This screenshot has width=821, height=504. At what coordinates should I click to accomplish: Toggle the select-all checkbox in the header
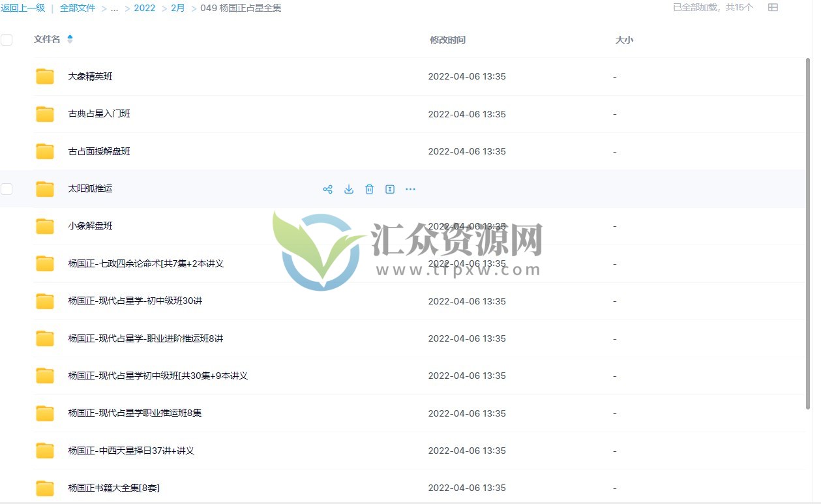tap(7, 39)
